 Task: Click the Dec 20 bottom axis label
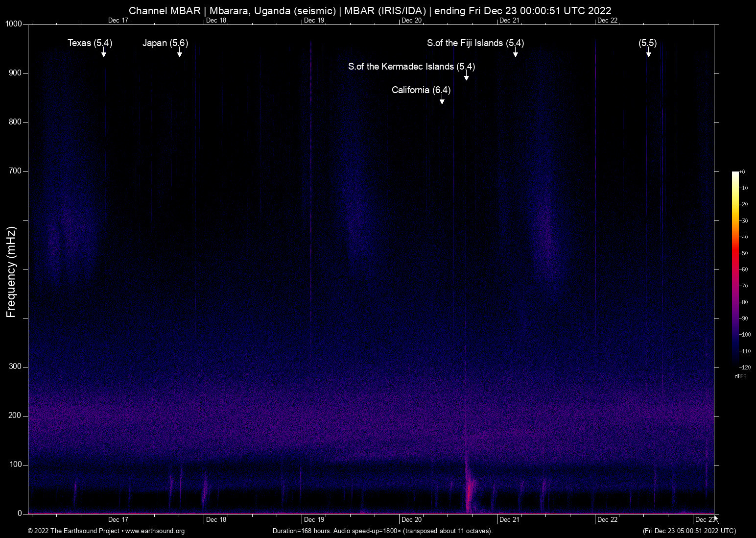(x=412, y=519)
